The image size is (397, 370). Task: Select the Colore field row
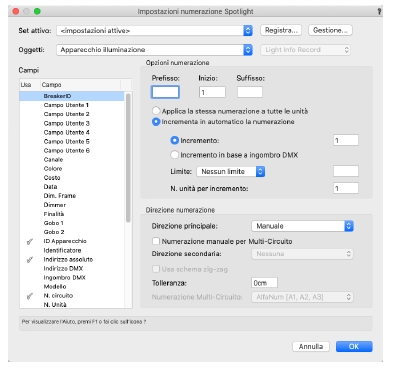coord(72,169)
